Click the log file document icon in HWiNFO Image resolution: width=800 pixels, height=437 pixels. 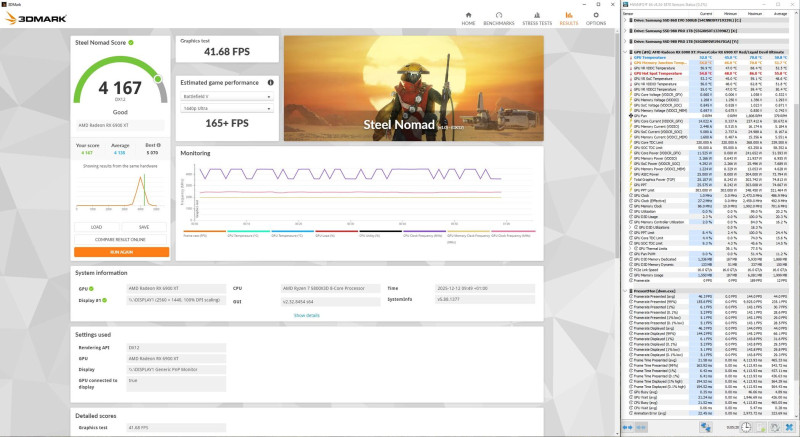coord(761,427)
